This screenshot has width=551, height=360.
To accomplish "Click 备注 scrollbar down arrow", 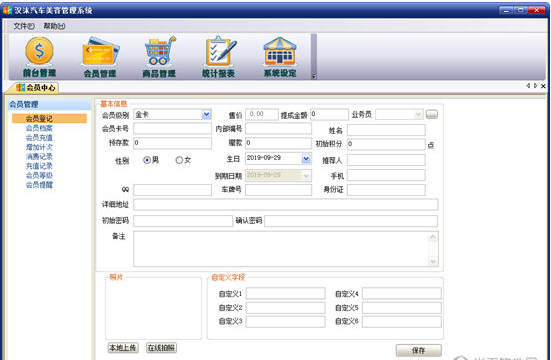I will tap(433, 261).
